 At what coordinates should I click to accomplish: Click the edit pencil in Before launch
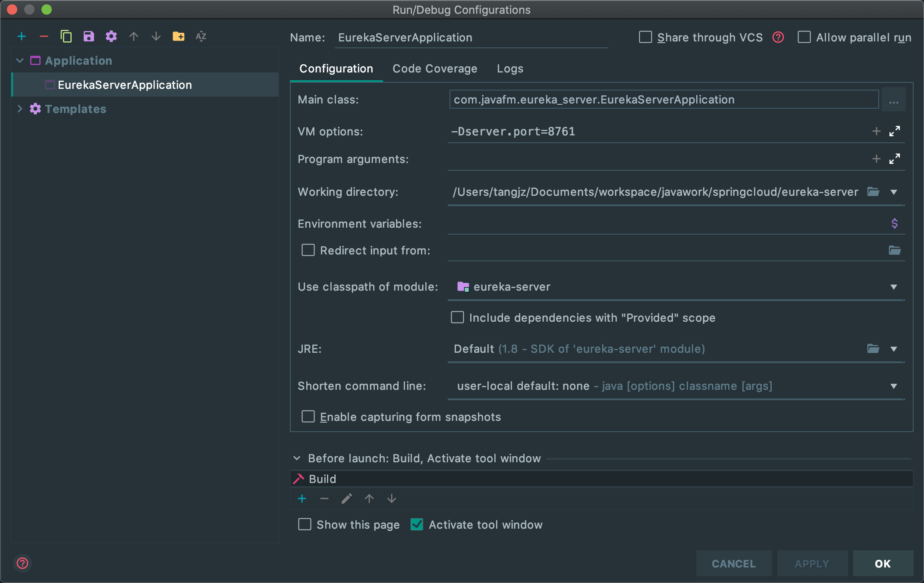(346, 499)
